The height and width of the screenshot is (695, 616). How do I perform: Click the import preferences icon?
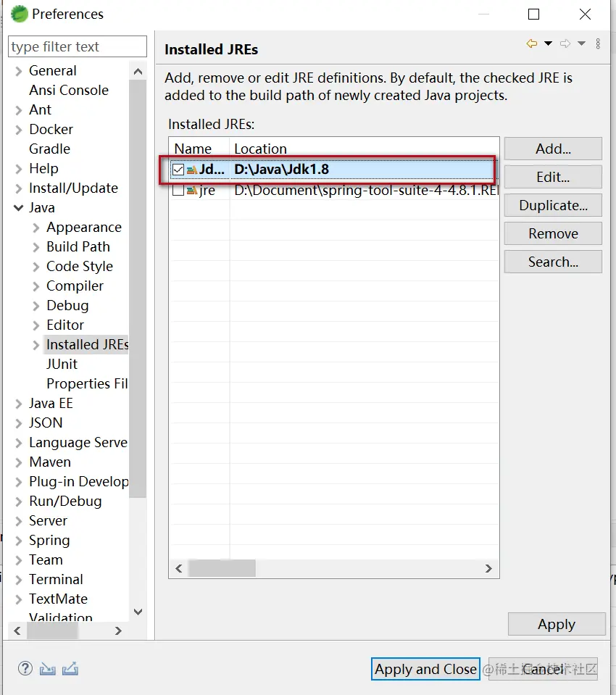[x=47, y=668]
